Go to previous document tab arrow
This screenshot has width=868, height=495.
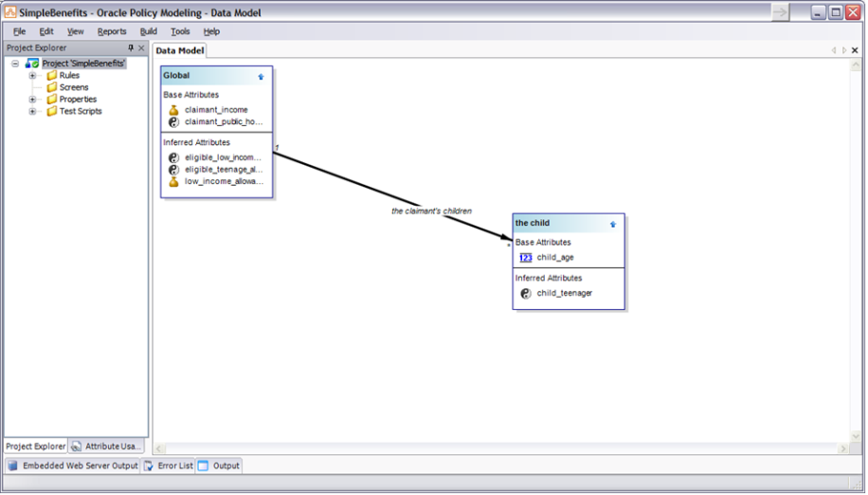tap(834, 50)
